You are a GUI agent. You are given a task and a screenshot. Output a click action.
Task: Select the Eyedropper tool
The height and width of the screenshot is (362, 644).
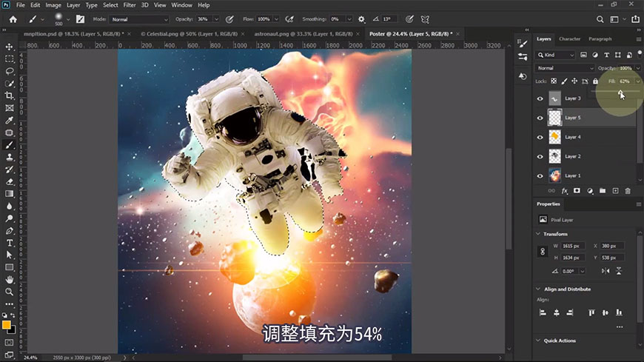(x=10, y=120)
